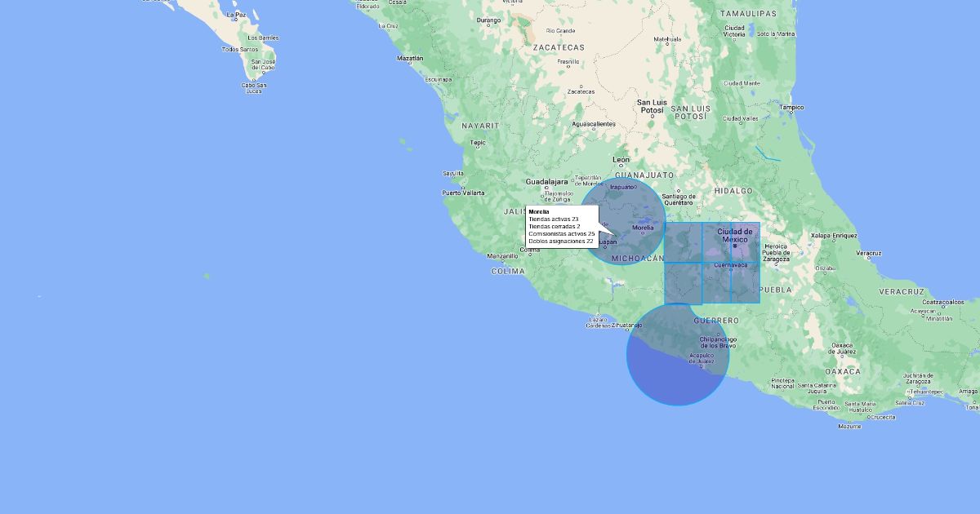Viewport: 980px width, 514px height.
Task: Click the Acapulco de Juárez label
Action: [x=702, y=358]
